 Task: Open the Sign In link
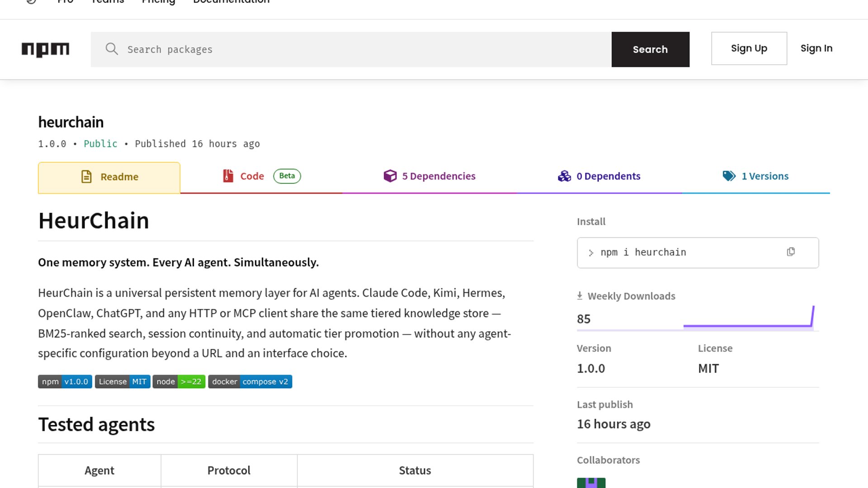[x=816, y=48]
